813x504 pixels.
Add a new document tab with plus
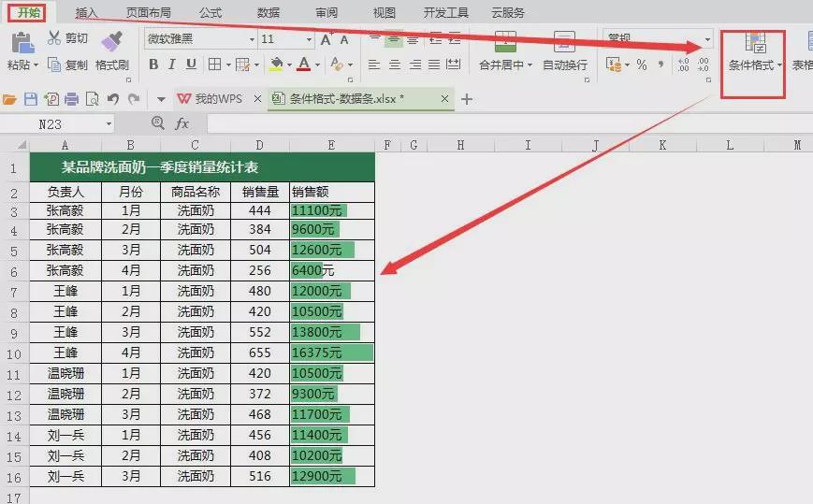467,99
